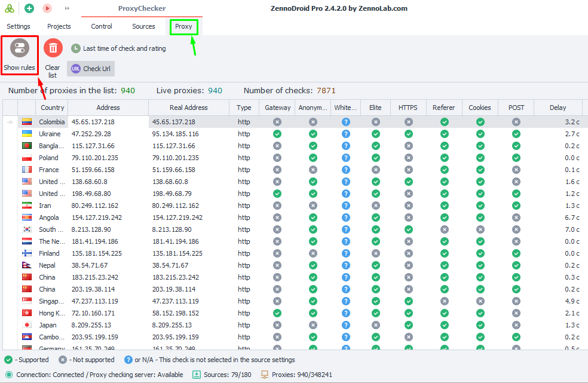Open the Country column header sorter
Viewport: 588px width, 383px height.
52,108
